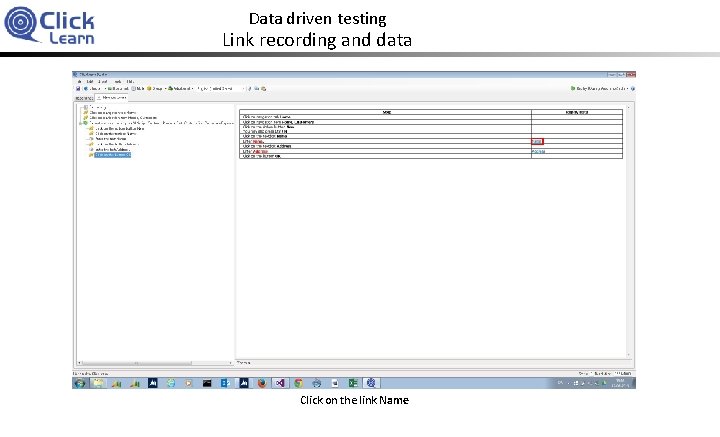720x437 pixels.
Task: Launch Firefox from the taskbar
Action: 262,383
